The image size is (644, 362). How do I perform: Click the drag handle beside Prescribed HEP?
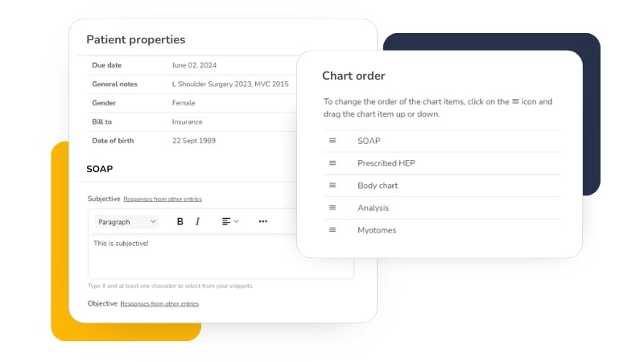tap(332, 163)
